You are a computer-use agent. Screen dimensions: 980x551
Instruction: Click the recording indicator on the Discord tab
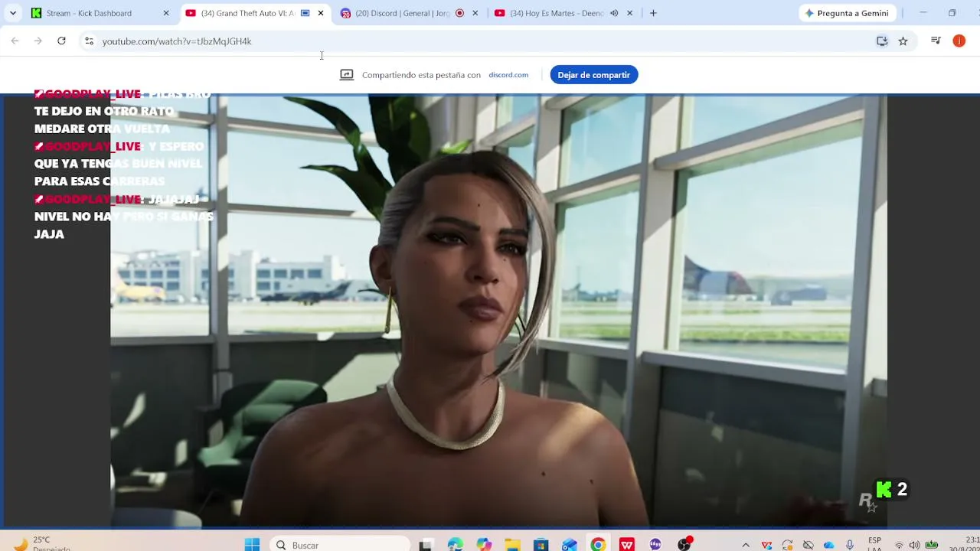[x=460, y=13]
